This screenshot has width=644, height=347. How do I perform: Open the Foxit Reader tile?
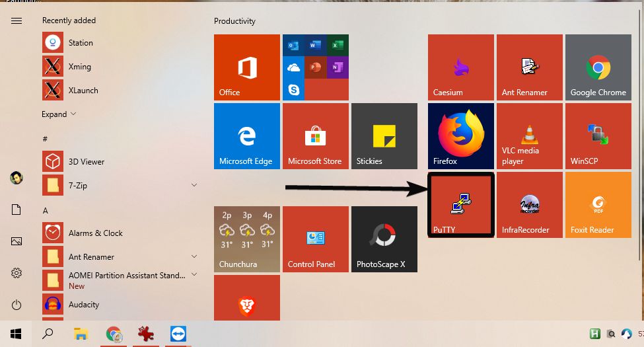click(x=598, y=205)
